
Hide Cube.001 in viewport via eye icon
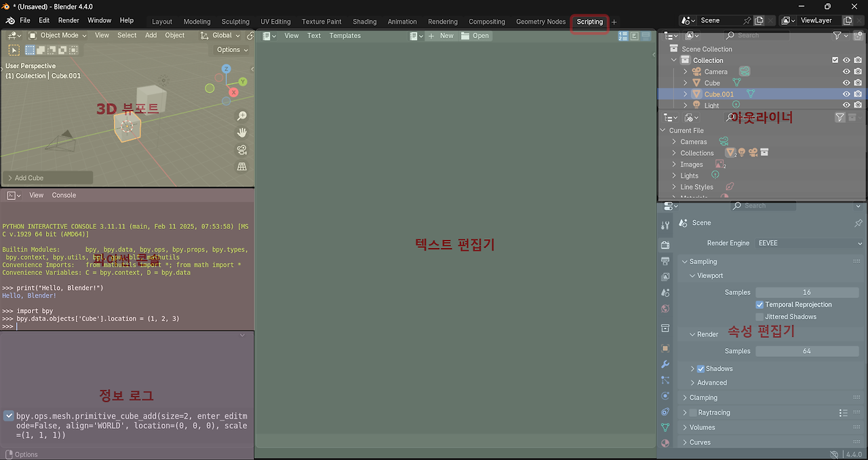(x=846, y=94)
